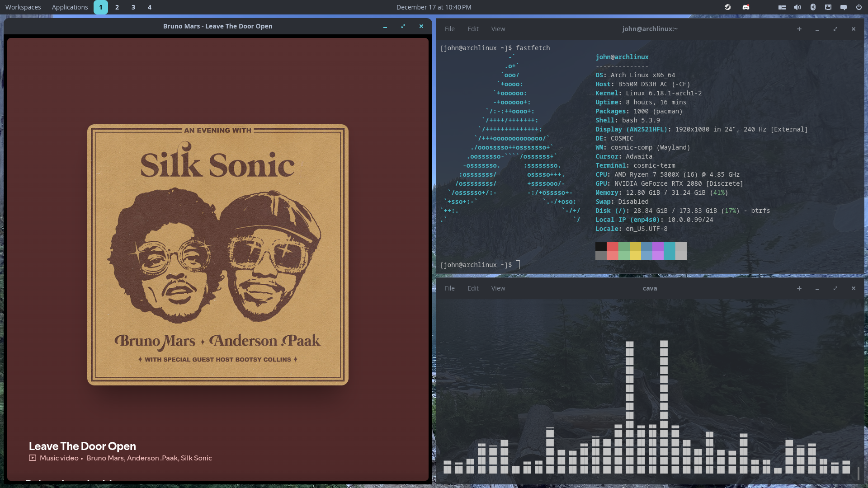Image resolution: width=868 pixels, height=488 pixels.
Task: Add new tab in fastfetch terminal
Action: pos(799,29)
